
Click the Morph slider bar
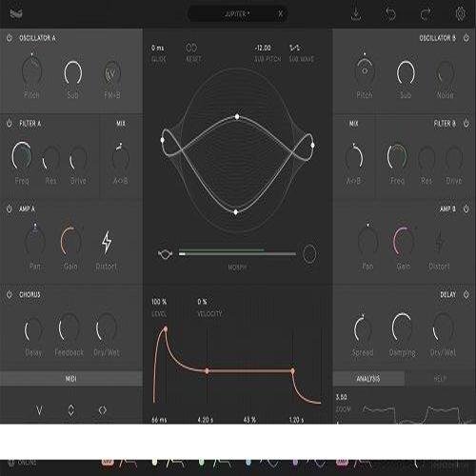237,253
